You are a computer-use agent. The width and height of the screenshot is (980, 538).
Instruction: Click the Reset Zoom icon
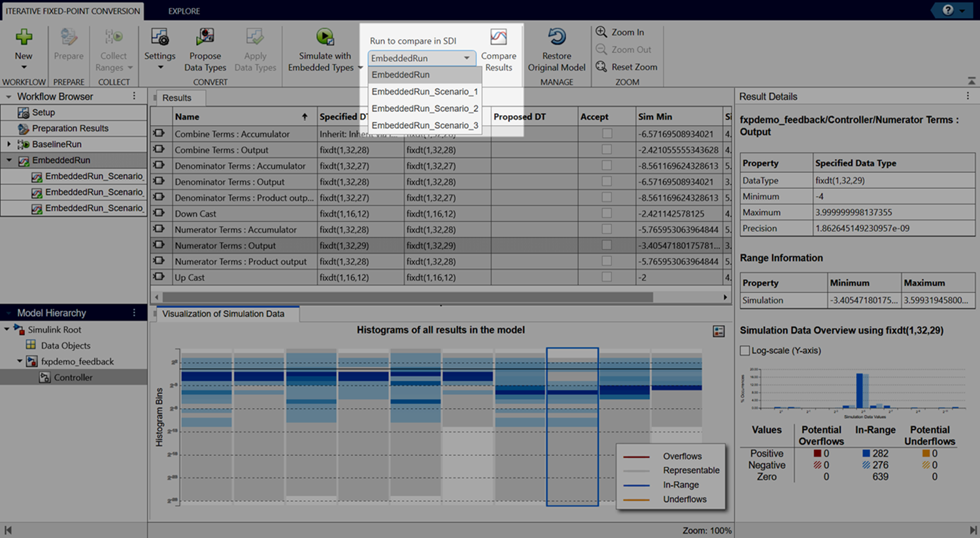[x=601, y=67]
